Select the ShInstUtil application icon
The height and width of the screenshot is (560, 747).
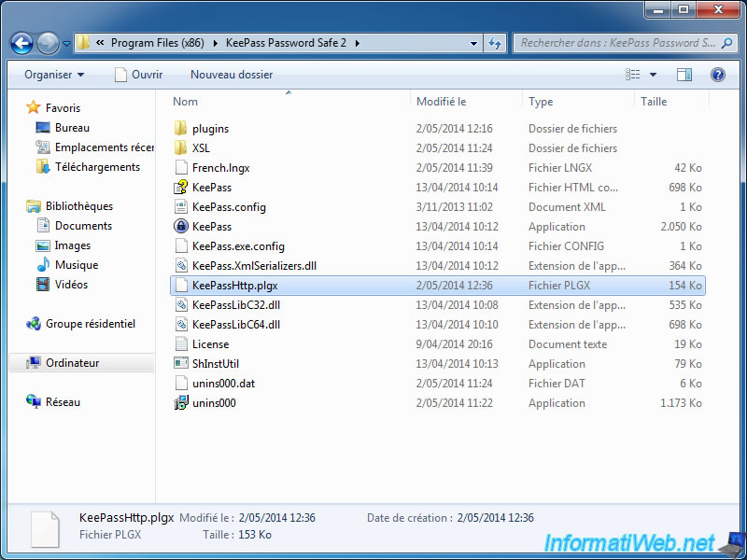[180, 363]
